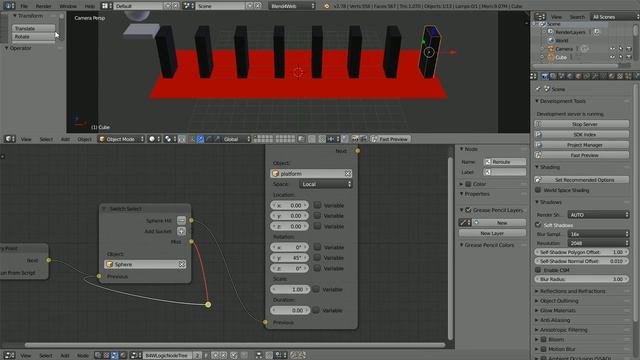The height and width of the screenshot is (360, 640).
Task: Open the Help menu
Action: (89, 6)
